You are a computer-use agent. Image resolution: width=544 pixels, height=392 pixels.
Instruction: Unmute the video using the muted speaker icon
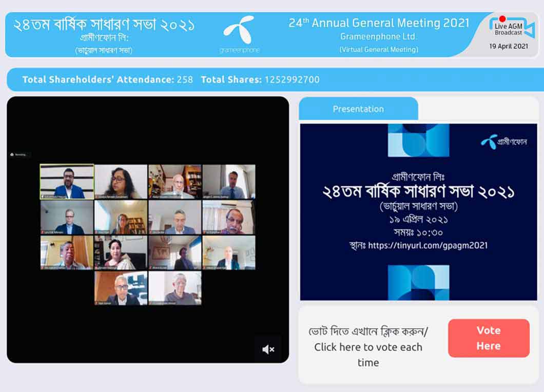pos(268,349)
